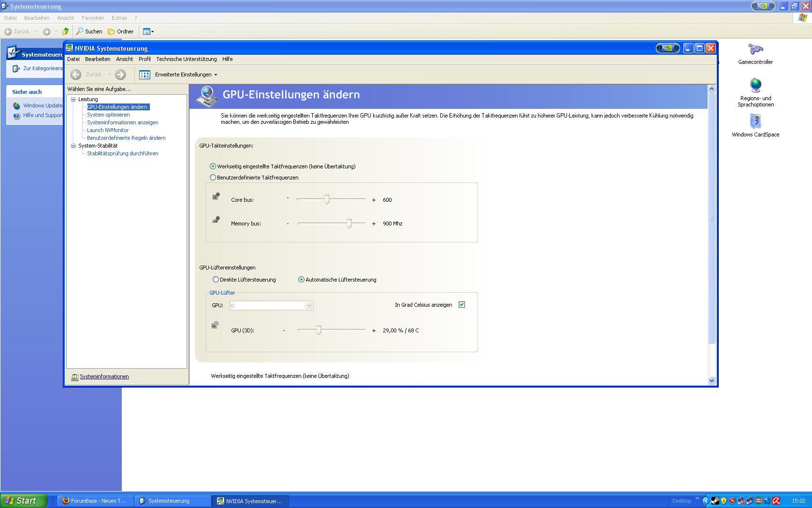
Task: Click the GPU-Einstellungen header graphic icon
Action: 207,97
